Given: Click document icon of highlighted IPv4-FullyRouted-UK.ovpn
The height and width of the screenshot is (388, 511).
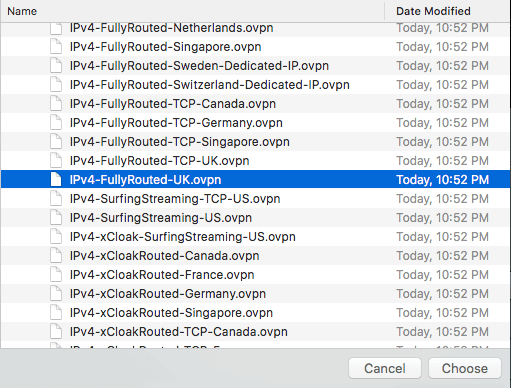Looking at the screenshot, I should (56, 179).
